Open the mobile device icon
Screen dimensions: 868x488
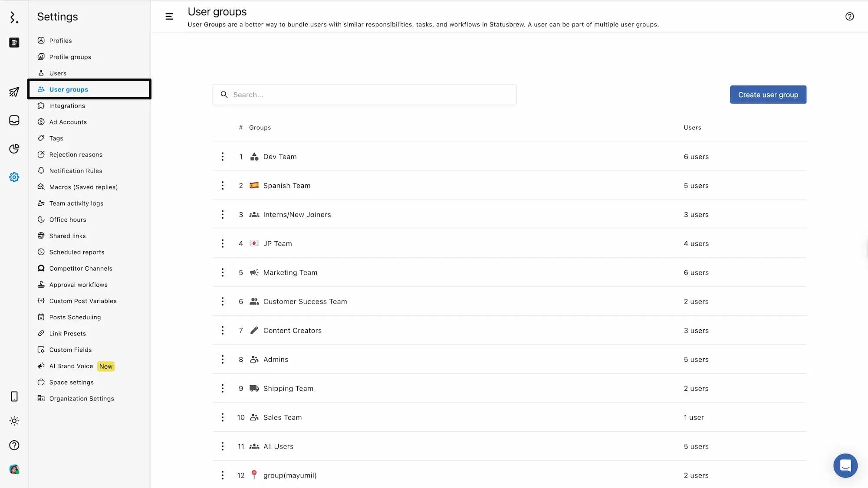14,396
